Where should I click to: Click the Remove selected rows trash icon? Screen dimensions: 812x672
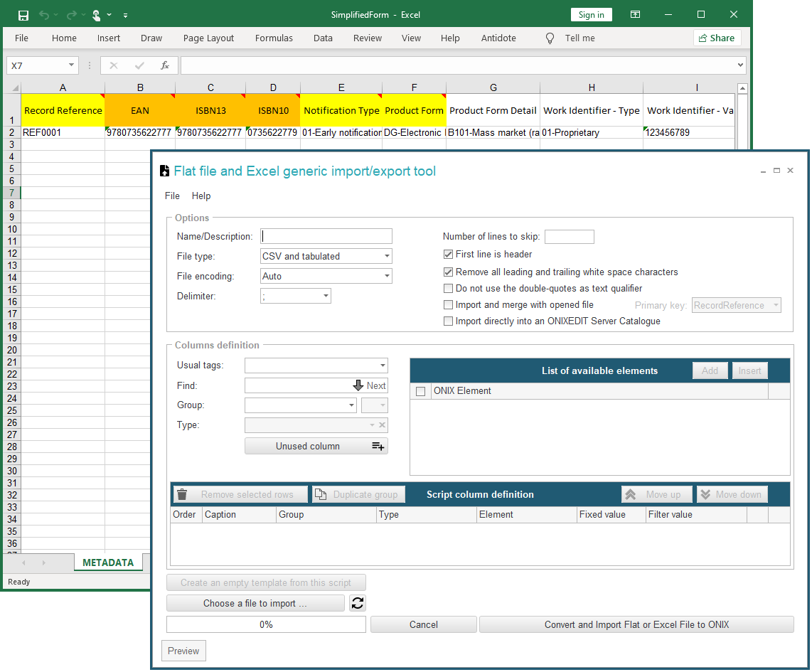pyautogui.click(x=182, y=494)
